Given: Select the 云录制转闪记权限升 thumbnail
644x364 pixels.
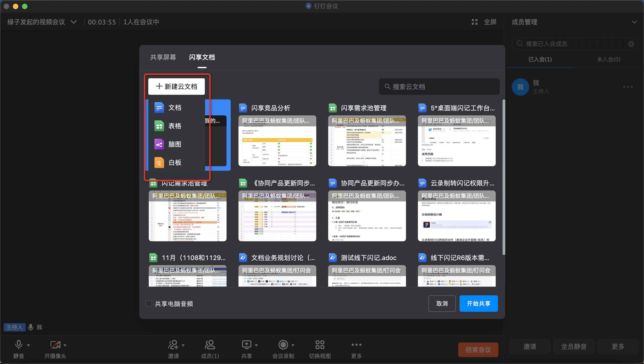Looking at the screenshot, I should tap(457, 216).
